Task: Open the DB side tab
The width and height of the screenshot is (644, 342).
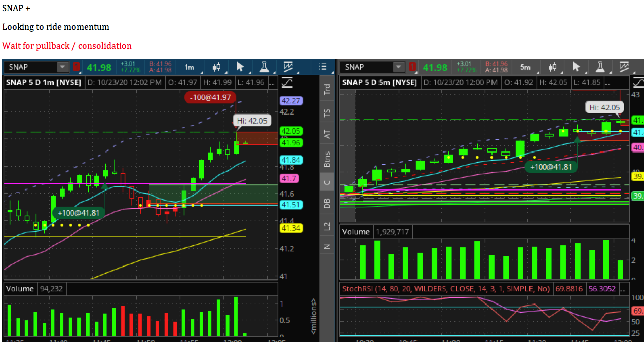Action: coord(327,204)
